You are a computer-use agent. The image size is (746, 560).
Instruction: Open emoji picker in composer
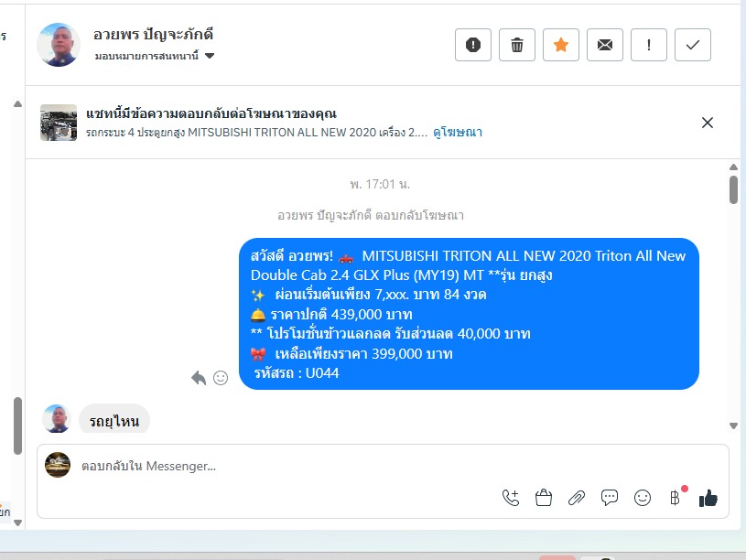643,498
